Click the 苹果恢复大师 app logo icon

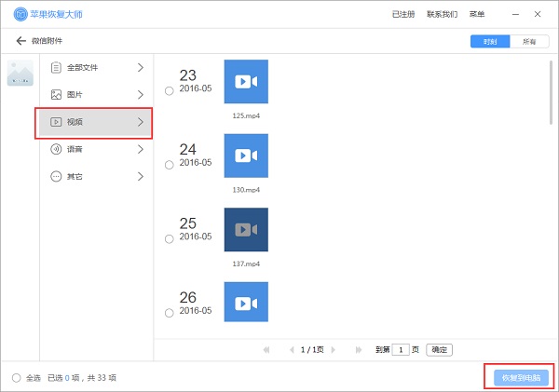click(x=20, y=14)
